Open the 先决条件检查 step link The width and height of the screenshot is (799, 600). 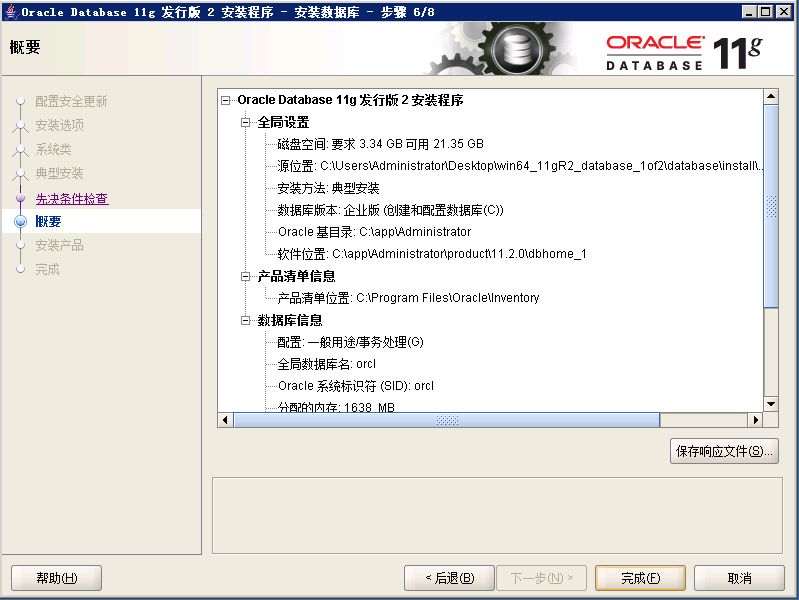pos(72,198)
